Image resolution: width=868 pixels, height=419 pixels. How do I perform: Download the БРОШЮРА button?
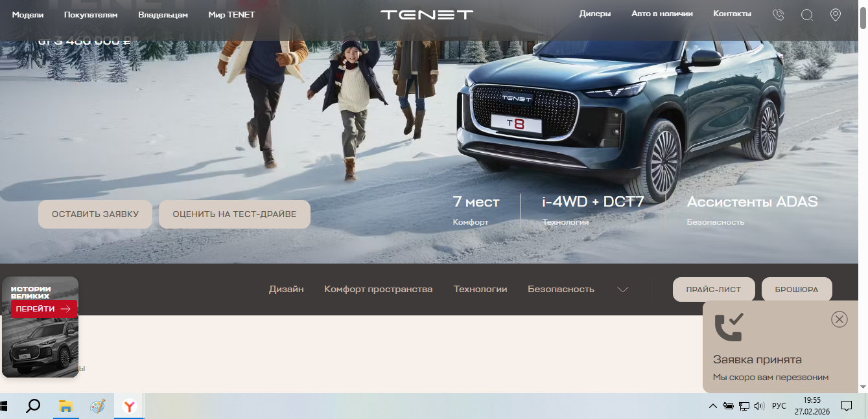(x=797, y=289)
